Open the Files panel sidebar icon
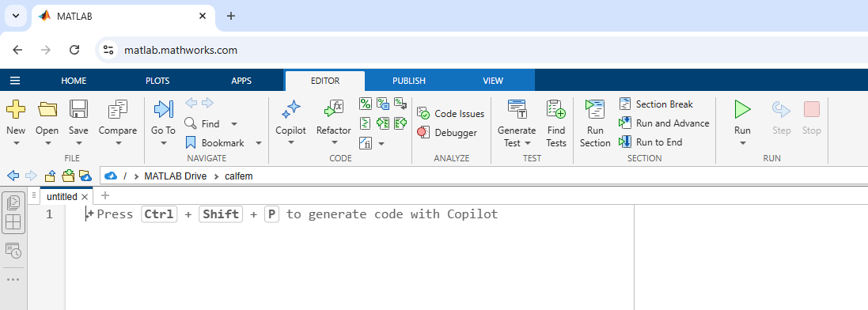868x310 pixels. coord(13,202)
